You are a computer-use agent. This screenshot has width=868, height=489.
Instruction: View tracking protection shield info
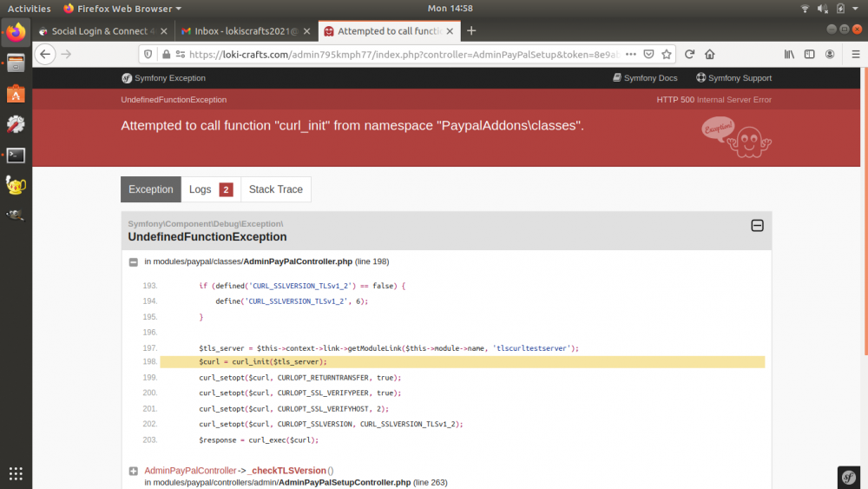(148, 54)
